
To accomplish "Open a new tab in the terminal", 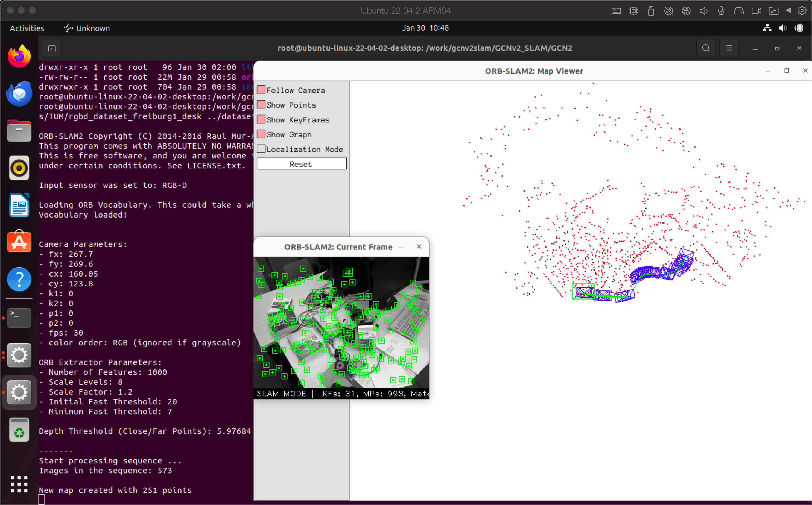I will pos(51,48).
